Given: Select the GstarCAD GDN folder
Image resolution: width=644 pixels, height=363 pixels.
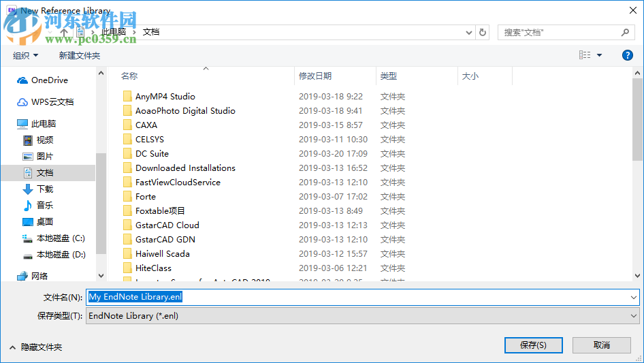Looking at the screenshot, I should tap(165, 239).
